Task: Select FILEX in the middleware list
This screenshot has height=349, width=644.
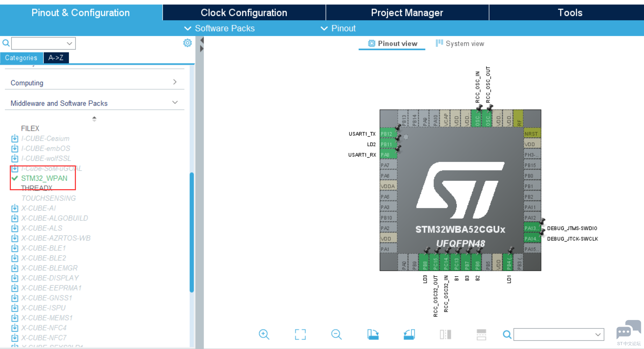Action: [30, 128]
